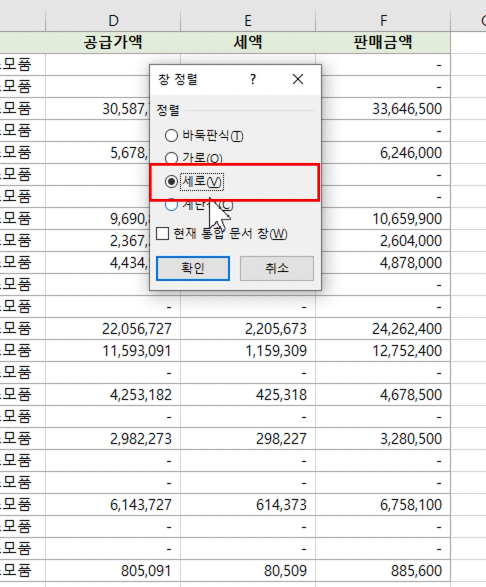Select column D header
The width and height of the screenshot is (486, 587).
[x=113, y=21]
